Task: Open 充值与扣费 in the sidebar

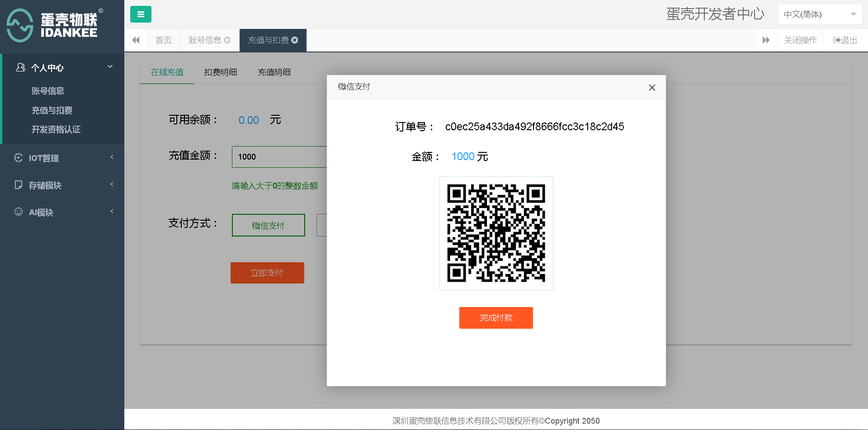Action: (x=52, y=110)
